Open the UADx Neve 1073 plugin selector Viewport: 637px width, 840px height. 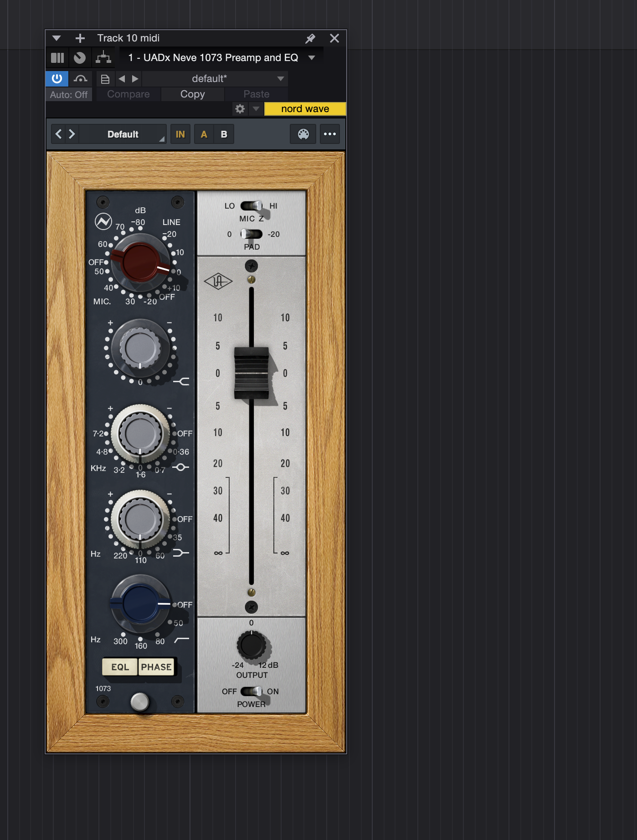pyautogui.click(x=221, y=58)
